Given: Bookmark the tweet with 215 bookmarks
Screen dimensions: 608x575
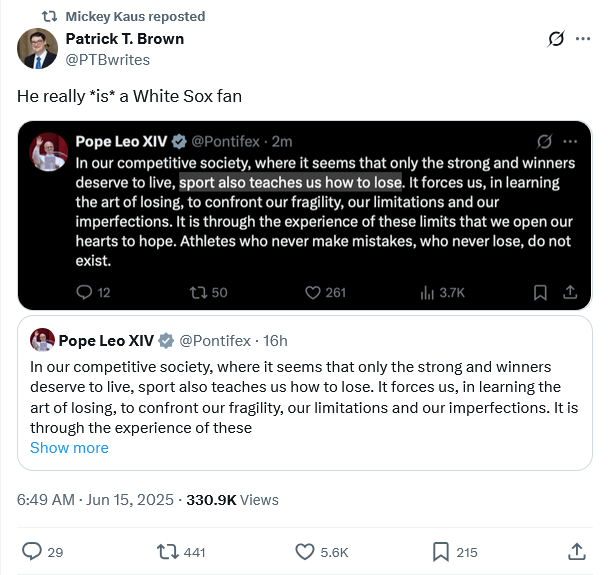Looking at the screenshot, I should pyautogui.click(x=440, y=551).
